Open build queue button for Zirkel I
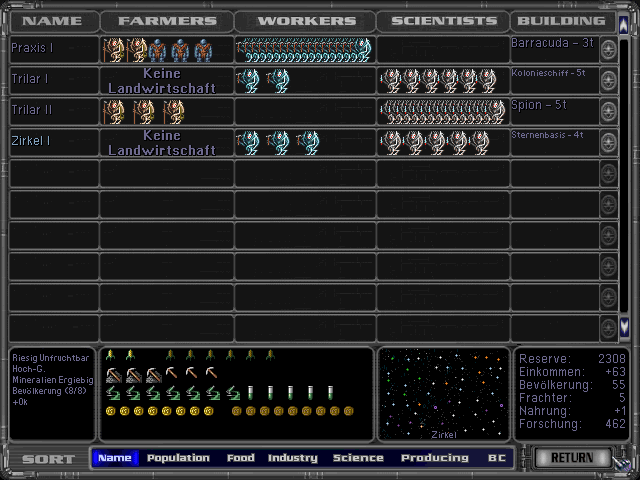This screenshot has height=480, width=640. (x=608, y=143)
